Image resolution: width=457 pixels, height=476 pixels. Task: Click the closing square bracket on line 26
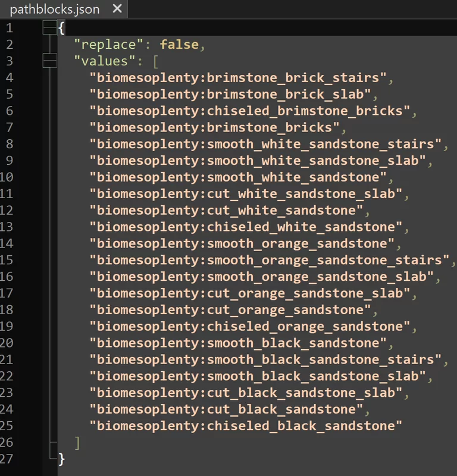click(77, 443)
